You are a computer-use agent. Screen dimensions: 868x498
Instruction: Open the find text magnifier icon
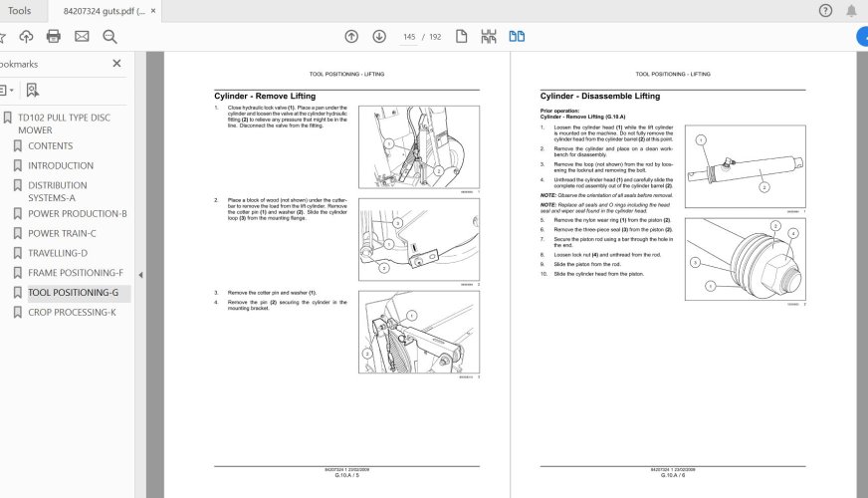click(x=110, y=37)
